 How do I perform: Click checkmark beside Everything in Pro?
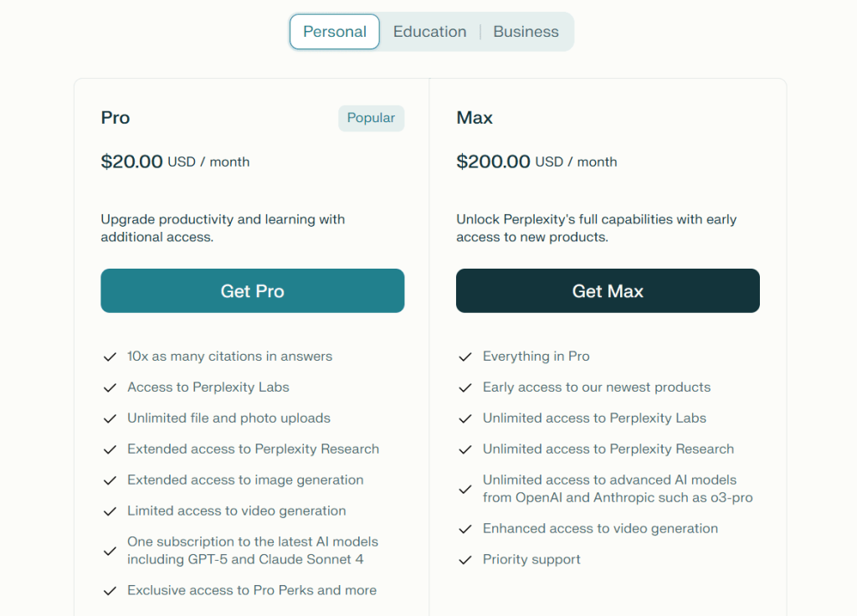click(x=465, y=357)
